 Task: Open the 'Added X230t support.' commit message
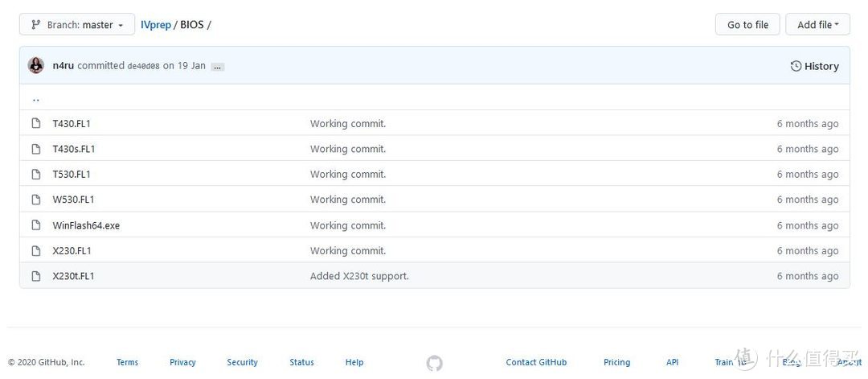pos(359,276)
